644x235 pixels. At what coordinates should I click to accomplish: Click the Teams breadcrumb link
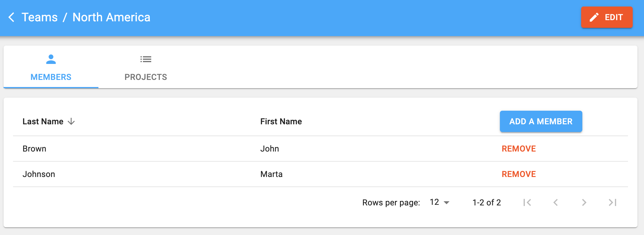[x=40, y=17]
